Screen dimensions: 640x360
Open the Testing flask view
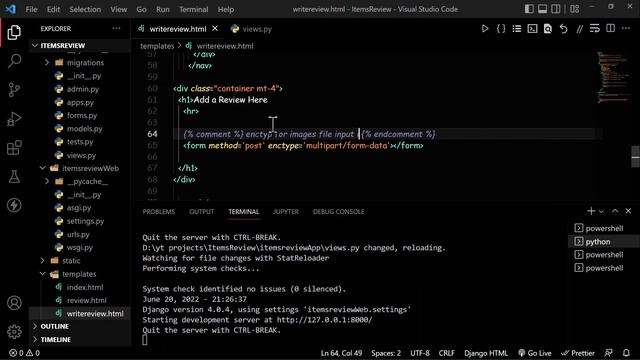click(x=14, y=176)
